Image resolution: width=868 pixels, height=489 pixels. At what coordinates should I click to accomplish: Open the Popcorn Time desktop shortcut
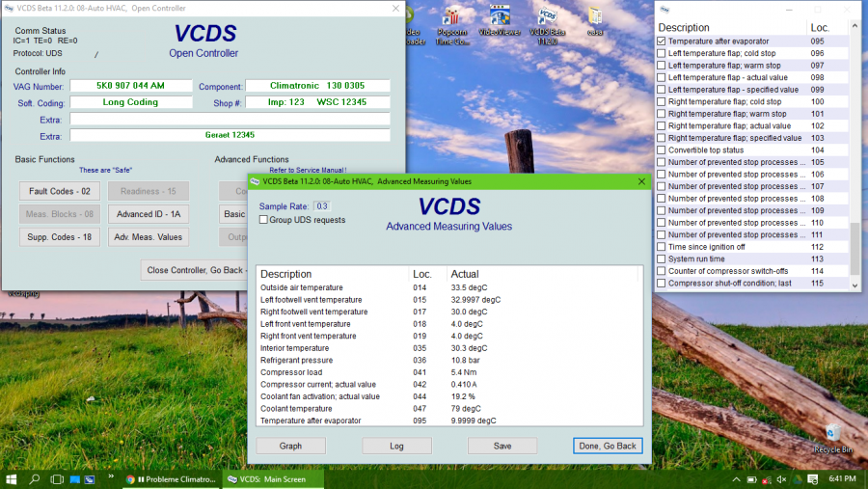point(451,25)
